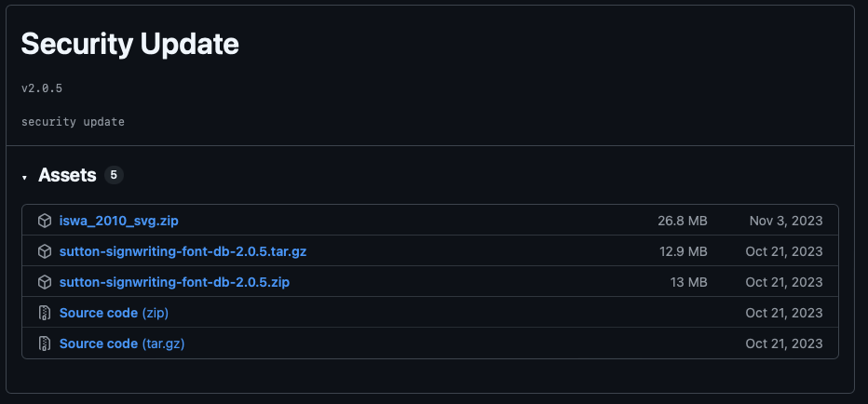868x404 pixels.
Task: Click package icon next to font-db-2.0.5.tar.gz
Action: pyautogui.click(x=45, y=252)
